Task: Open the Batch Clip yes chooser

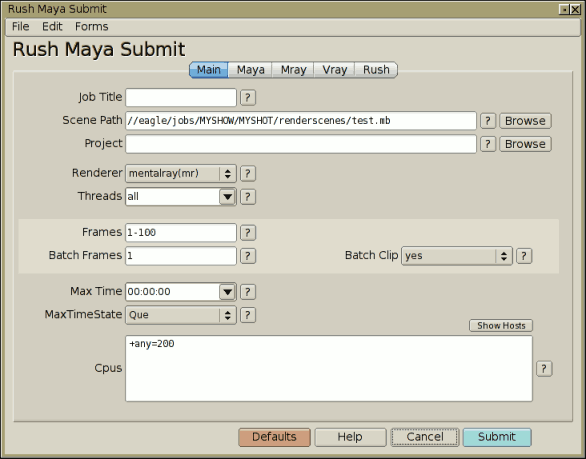Action: point(457,256)
